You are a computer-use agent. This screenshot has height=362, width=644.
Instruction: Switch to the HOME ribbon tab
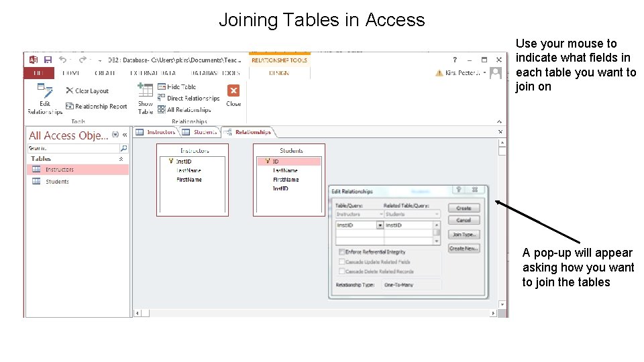pyautogui.click(x=70, y=73)
